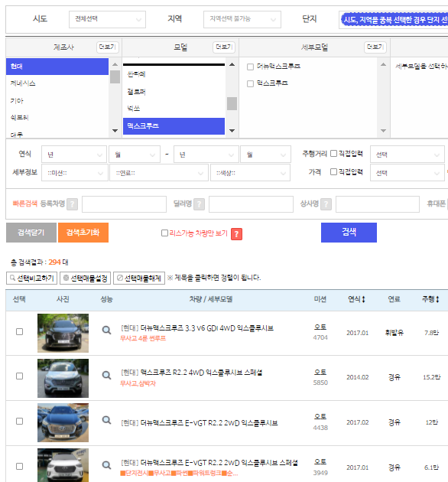Click magnifier icon for E-VGT R2.2 2WD 익스클루시브 2017.02 row
The width and height of the screenshot is (448, 482).
click(106, 420)
